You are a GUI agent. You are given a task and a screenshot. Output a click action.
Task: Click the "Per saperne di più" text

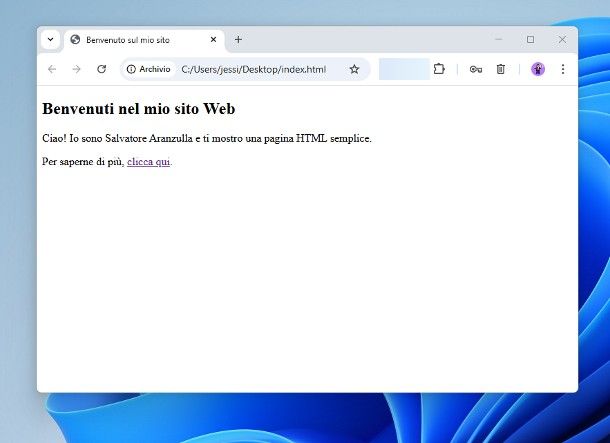pyautogui.click(x=83, y=162)
